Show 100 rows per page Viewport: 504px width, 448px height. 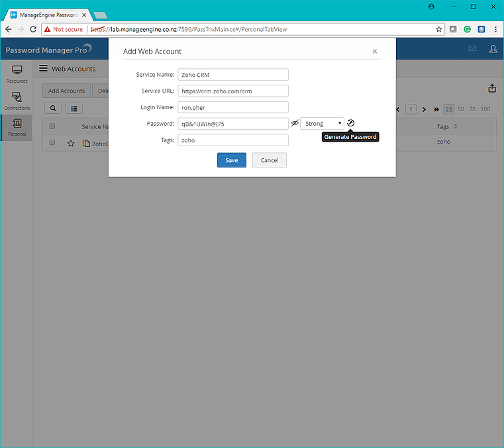[485, 109]
